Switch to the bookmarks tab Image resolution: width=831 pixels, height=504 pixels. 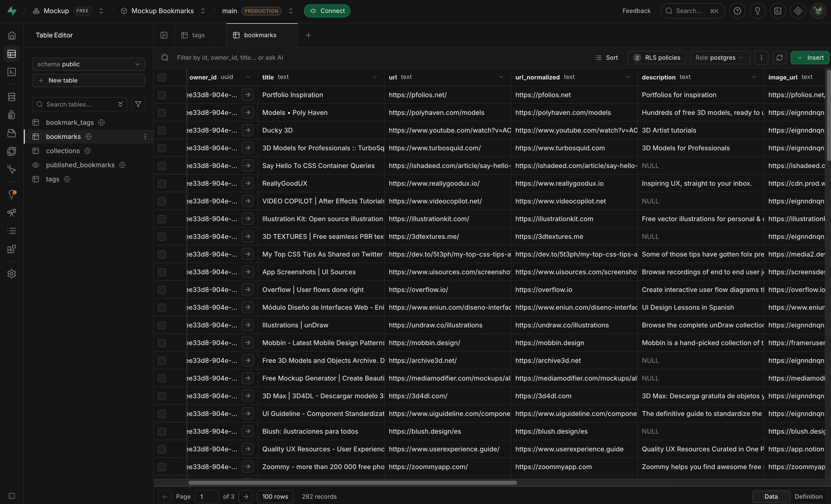point(262,35)
